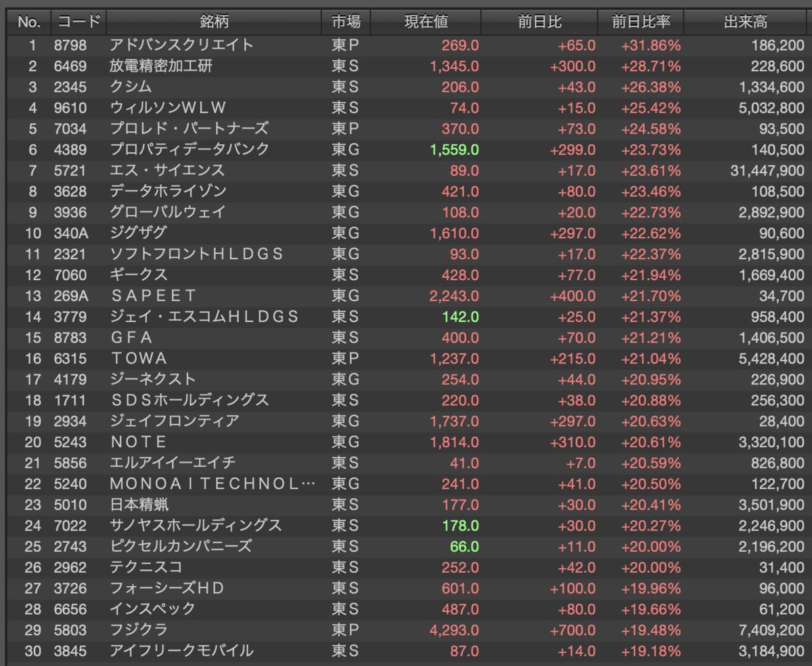Click current price 2,243.0
The height and width of the screenshot is (666, 812).
point(454,296)
